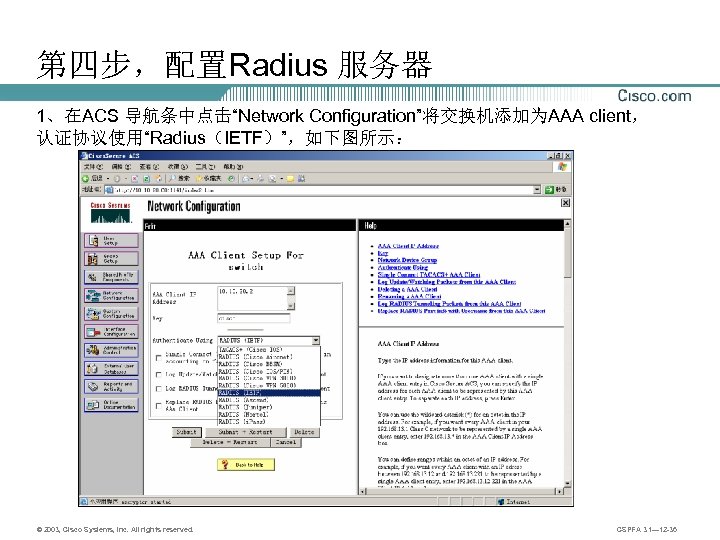Click the yellow Back to Help button

click(246, 465)
